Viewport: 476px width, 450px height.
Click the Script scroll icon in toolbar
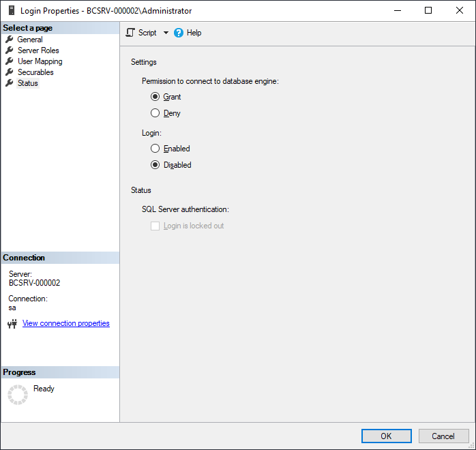tap(130, 33)
